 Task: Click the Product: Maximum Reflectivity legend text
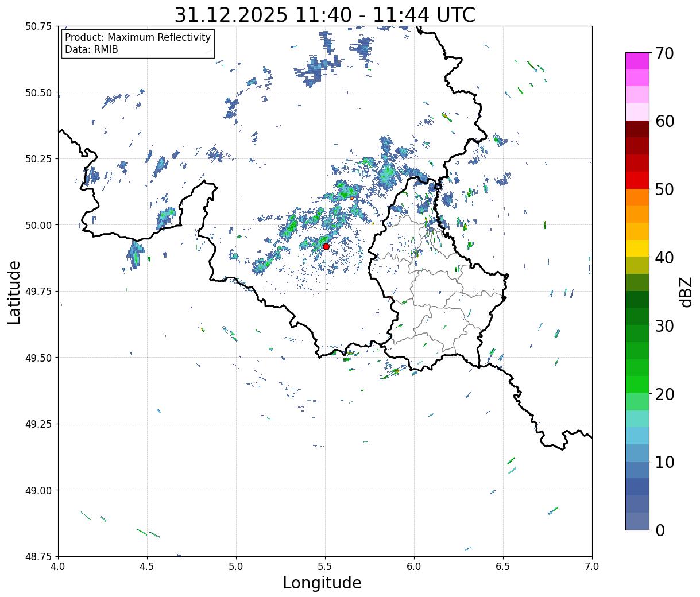point(138,37)
